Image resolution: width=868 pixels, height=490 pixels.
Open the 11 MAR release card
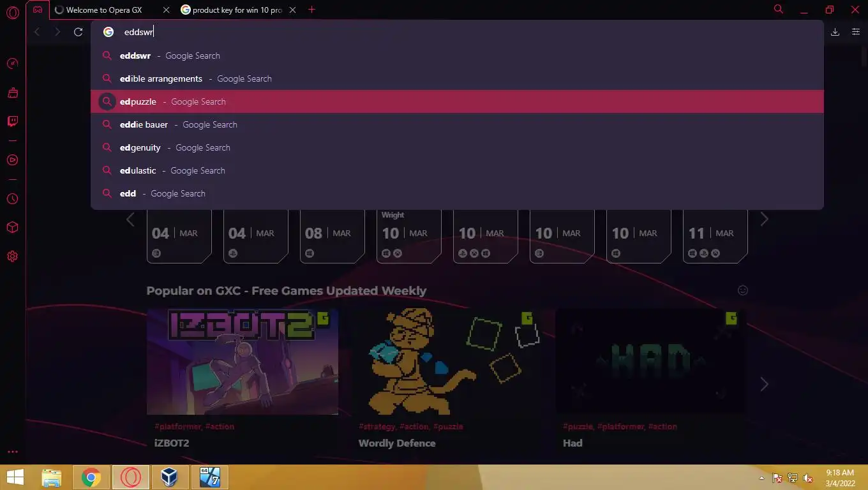point(715,236)
